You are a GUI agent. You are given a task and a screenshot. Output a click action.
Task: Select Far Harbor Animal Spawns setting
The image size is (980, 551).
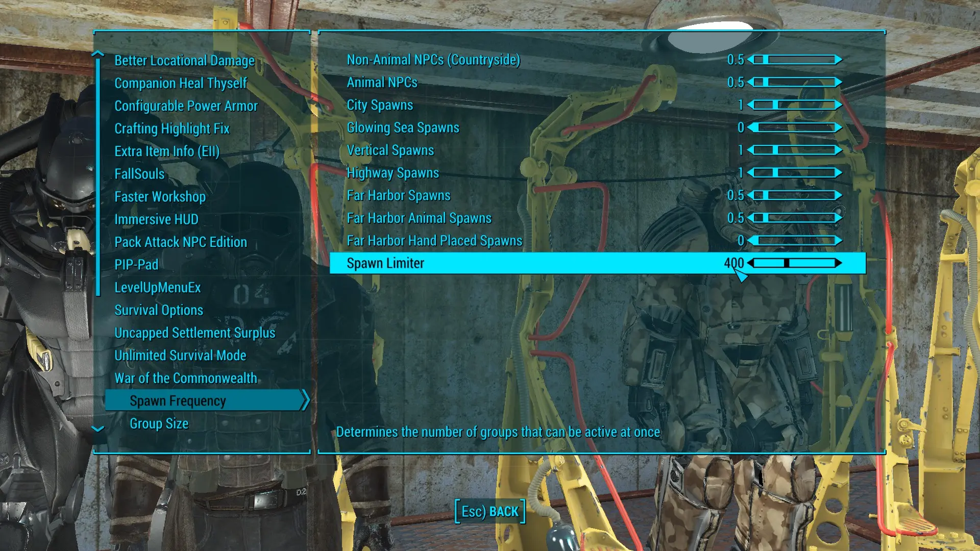click(419, 217)
